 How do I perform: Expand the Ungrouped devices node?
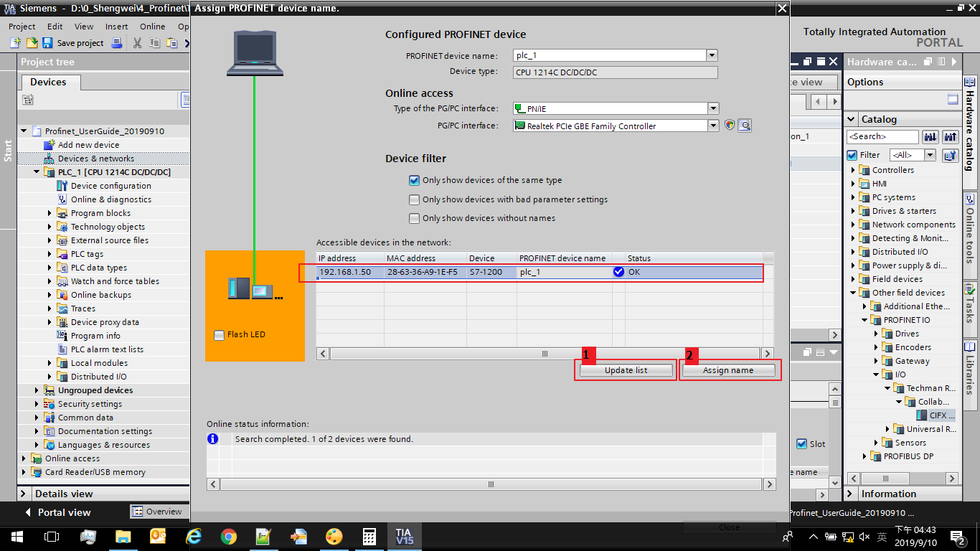[x=37, y=390]
